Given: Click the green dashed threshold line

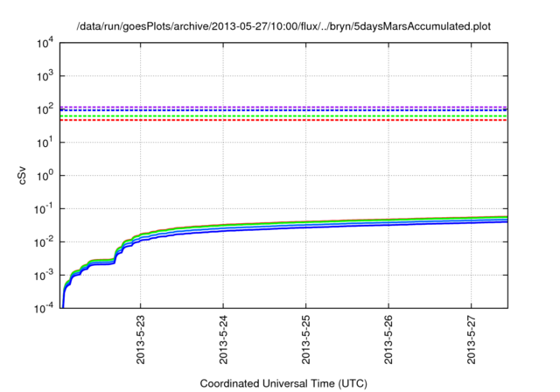Looking at the screenshot, I should coord(283,116).
